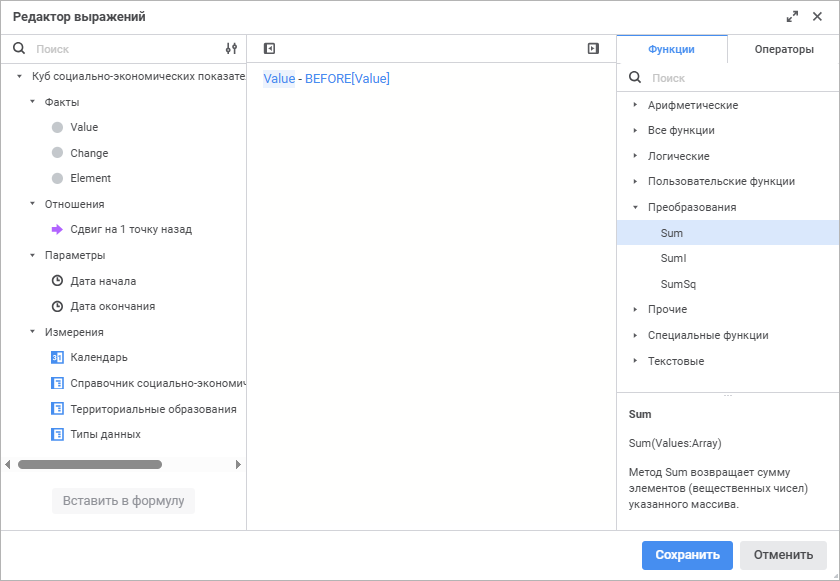The image size is (840, 581).
Task: Click the Территориальные образования dictionary icon
Action: click(57, 409)
